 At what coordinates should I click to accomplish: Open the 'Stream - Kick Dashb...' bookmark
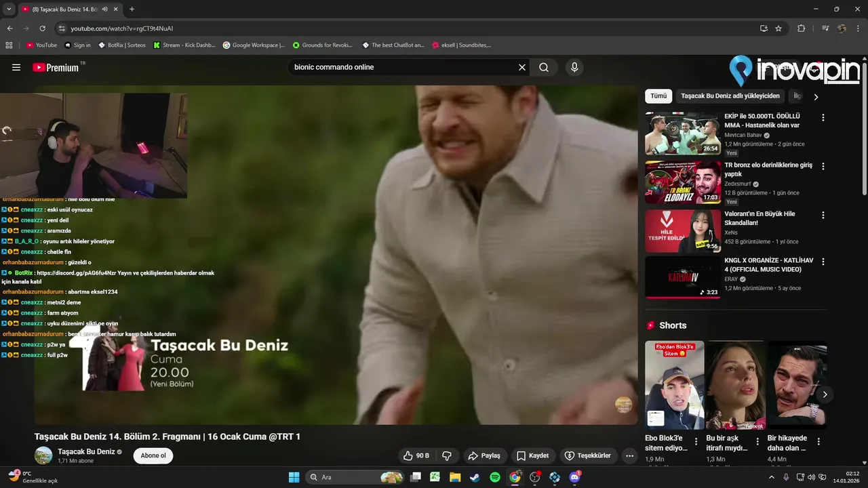point(184,45)
